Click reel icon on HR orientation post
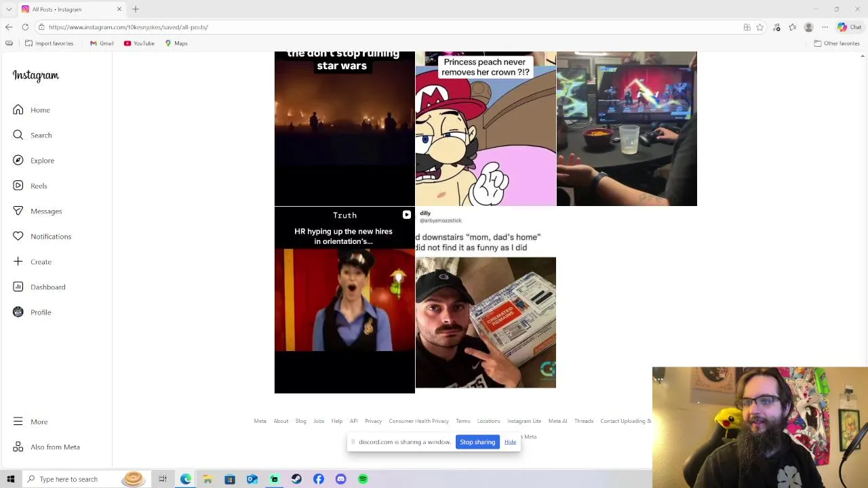This screenshot has width=868, height=488. click(x=406, y=215)
